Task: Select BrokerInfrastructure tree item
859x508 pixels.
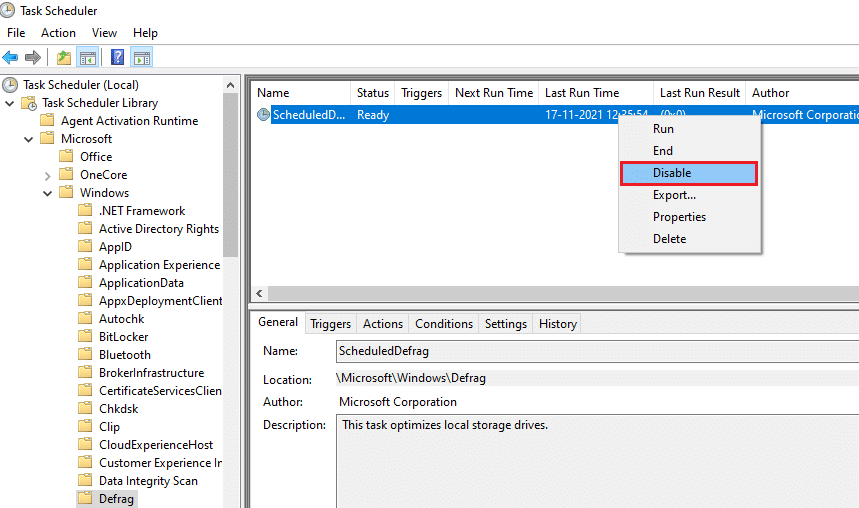Action: [151, 373]
